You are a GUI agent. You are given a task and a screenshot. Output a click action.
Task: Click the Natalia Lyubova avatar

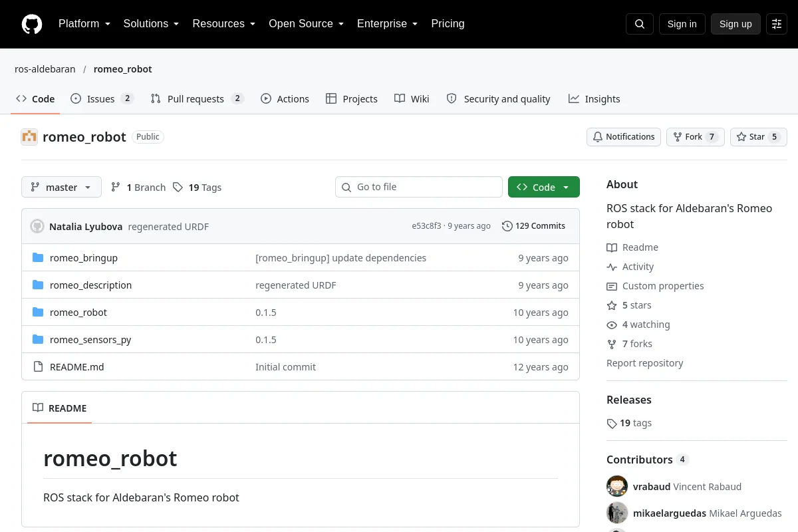(x=37, y=226)
